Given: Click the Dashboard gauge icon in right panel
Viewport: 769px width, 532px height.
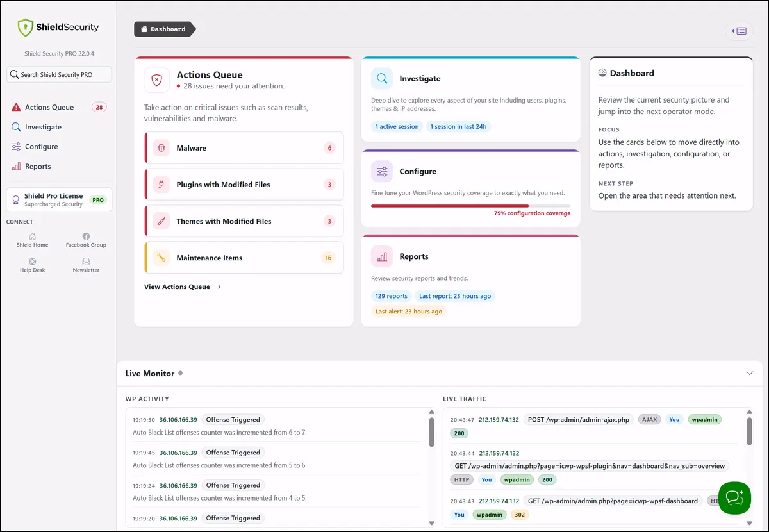Looking at the screenshot, I should (x=602, y=73).
